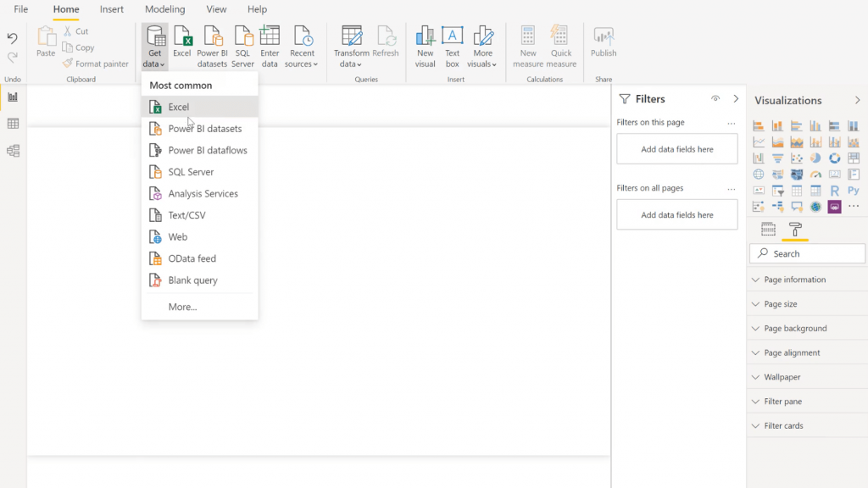Click the Text box icon

pos(453,46)
